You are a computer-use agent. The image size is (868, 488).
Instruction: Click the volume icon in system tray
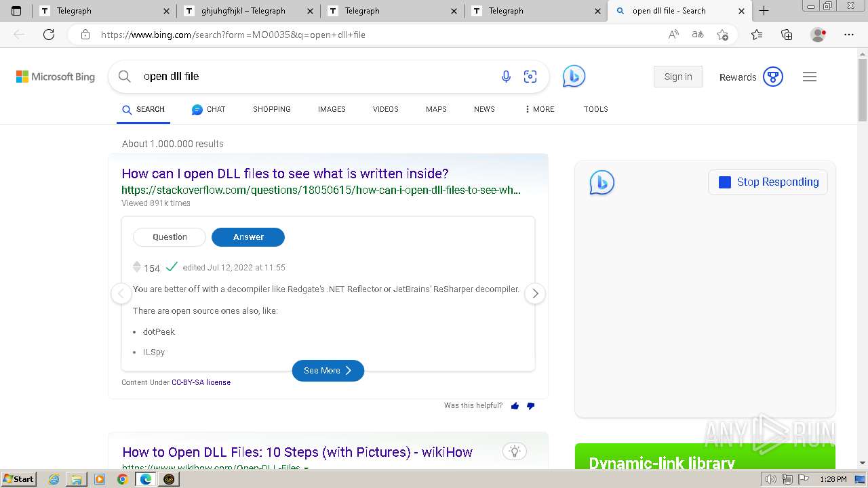point(770,479)
